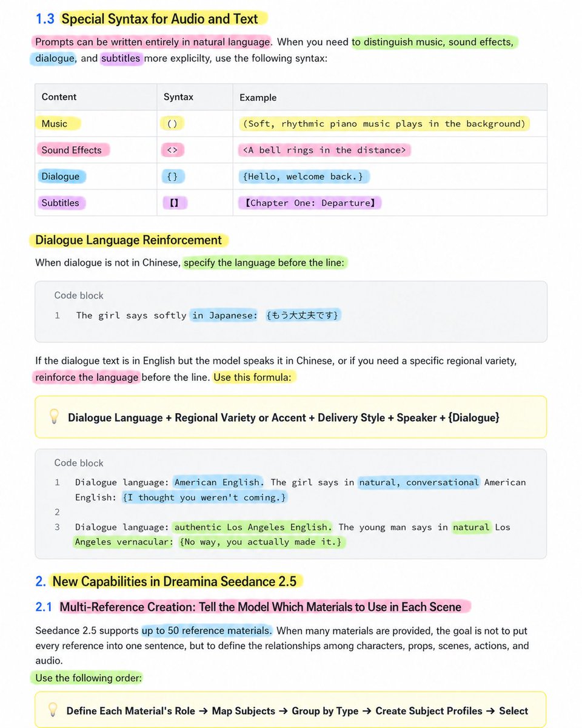The image size is (582, 728).
Task: Click 'American English.' on code line 1
Action: 219,482
